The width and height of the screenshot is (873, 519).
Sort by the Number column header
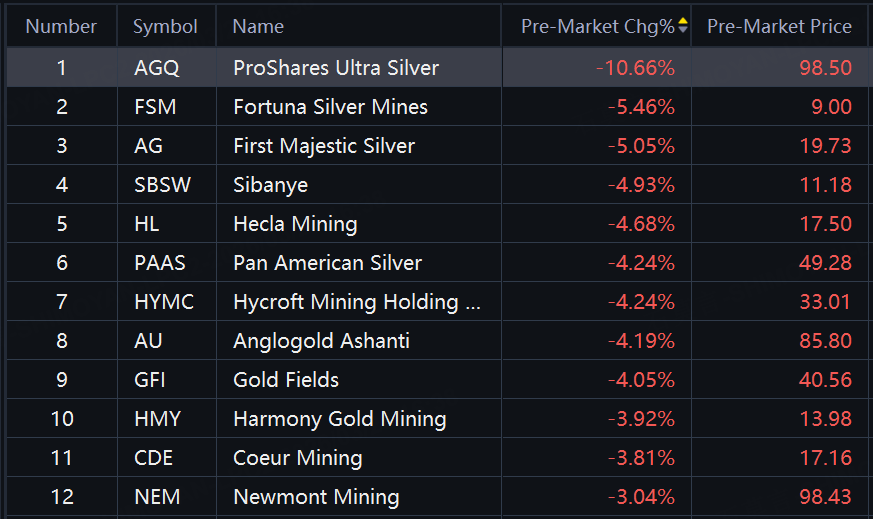tap(61, 27)
